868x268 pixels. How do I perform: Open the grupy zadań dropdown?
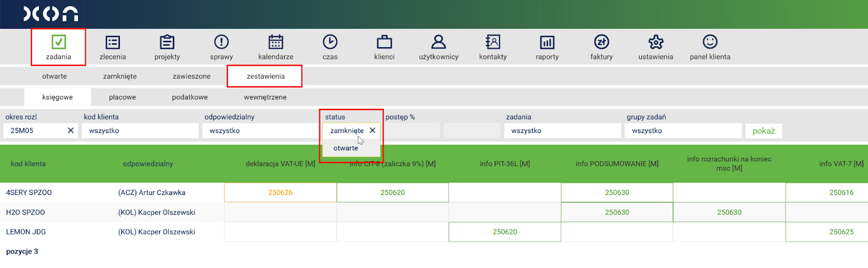[682, 131]
